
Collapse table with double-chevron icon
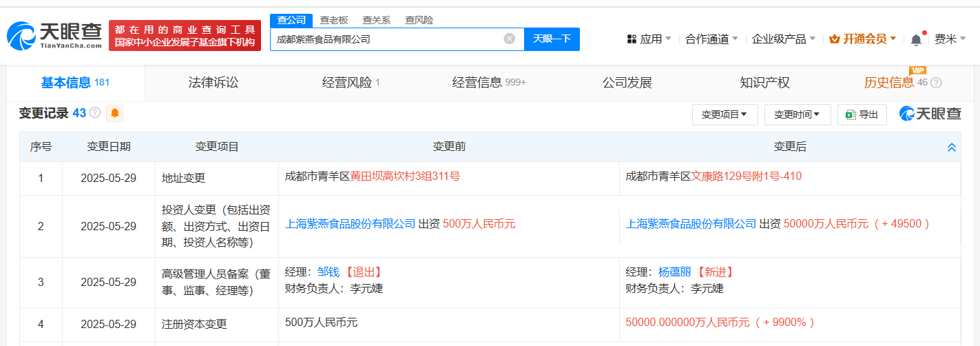pos(952,147)
